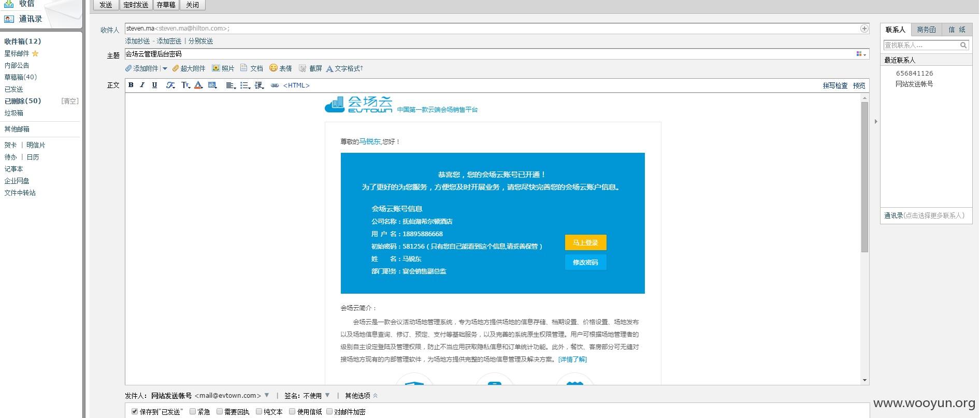Open the subject color dropdown
Image resolution: width=980 pixels, height=418 pixels.
click(x=861, y=54)
